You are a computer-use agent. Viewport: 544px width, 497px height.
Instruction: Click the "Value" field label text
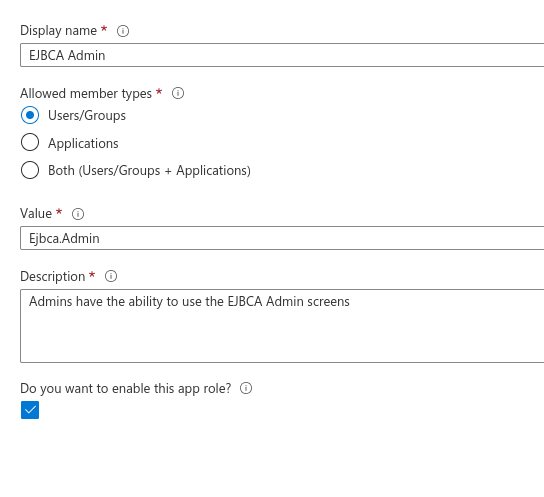click(36, 213)
